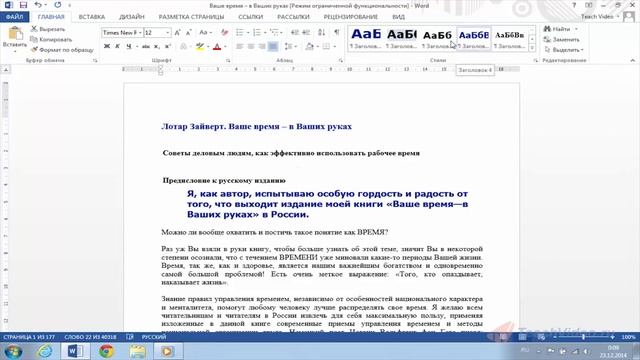Toggle show paragraph marks (¶)
Viewport: 640px width, 360px height.
[337, 33]
